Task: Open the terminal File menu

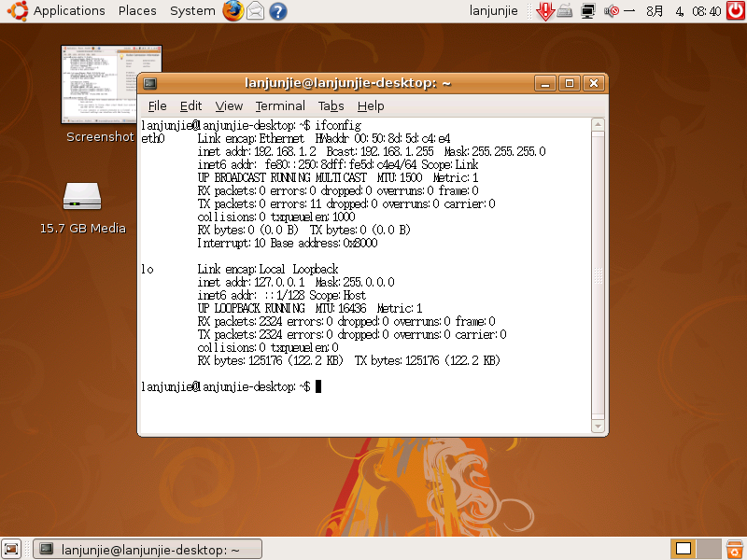Action: coord(157,105)
